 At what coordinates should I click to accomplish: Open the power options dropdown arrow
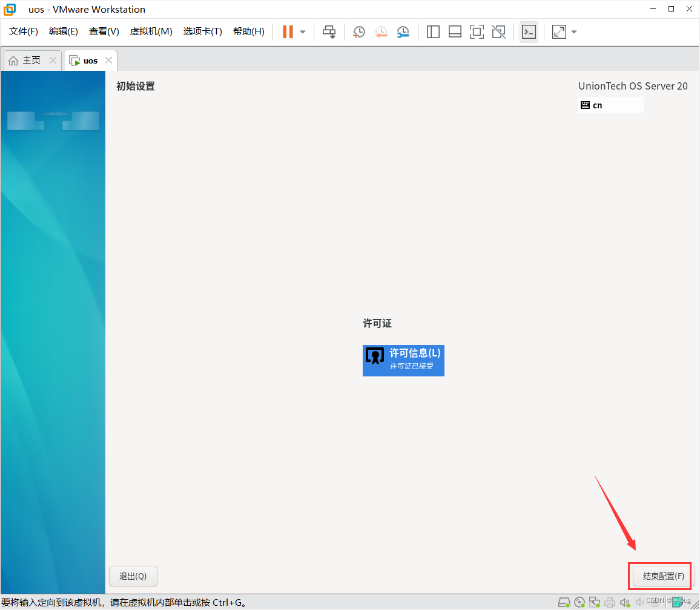(x=303, y=31)
